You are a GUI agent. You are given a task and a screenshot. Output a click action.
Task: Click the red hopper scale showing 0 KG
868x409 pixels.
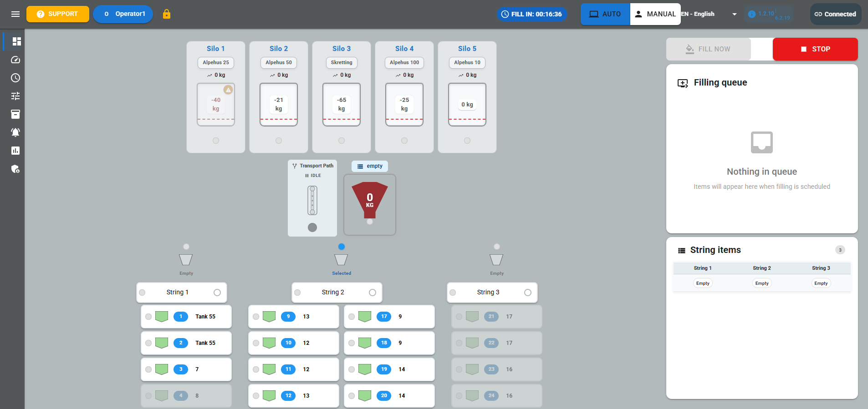[370, 205]
